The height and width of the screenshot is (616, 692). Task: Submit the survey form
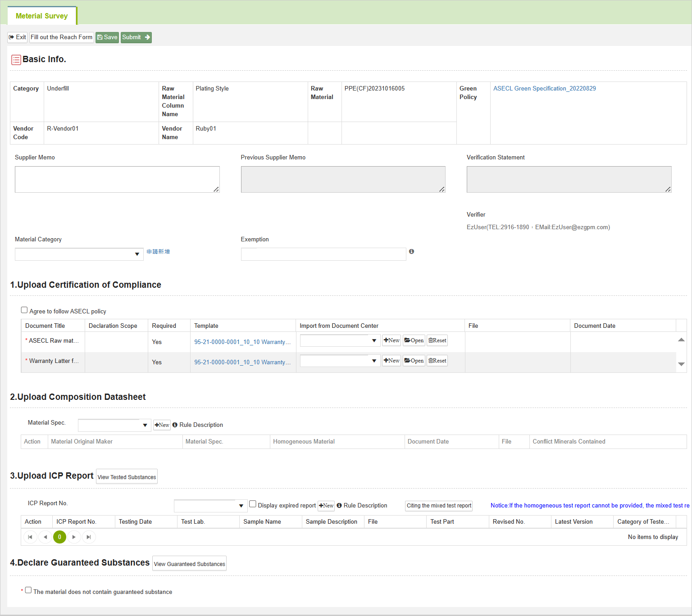point(136,37)
